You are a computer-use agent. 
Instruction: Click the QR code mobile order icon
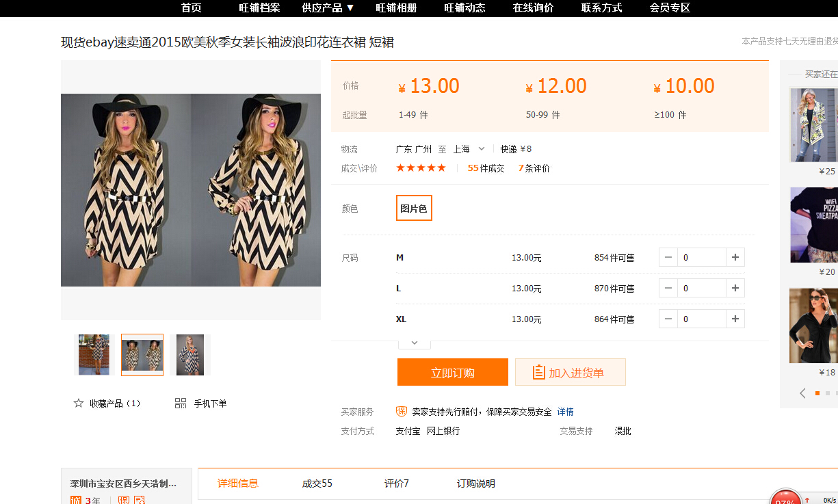181,403
